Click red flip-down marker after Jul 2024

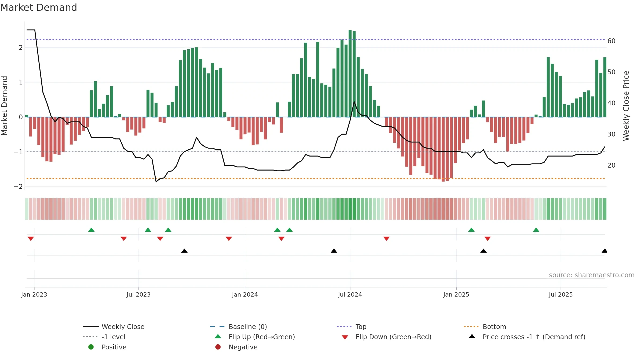[x=387, y=239]
